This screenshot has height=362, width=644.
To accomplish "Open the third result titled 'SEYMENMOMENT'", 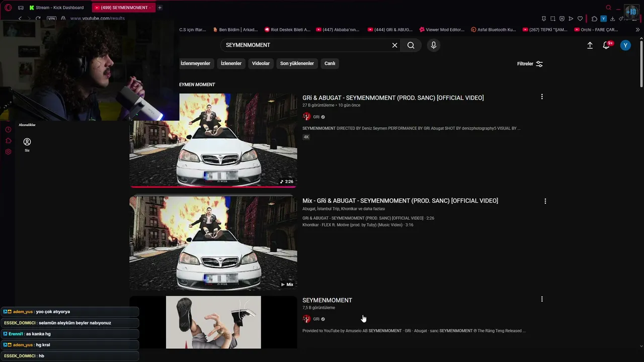I will [327, 300].
